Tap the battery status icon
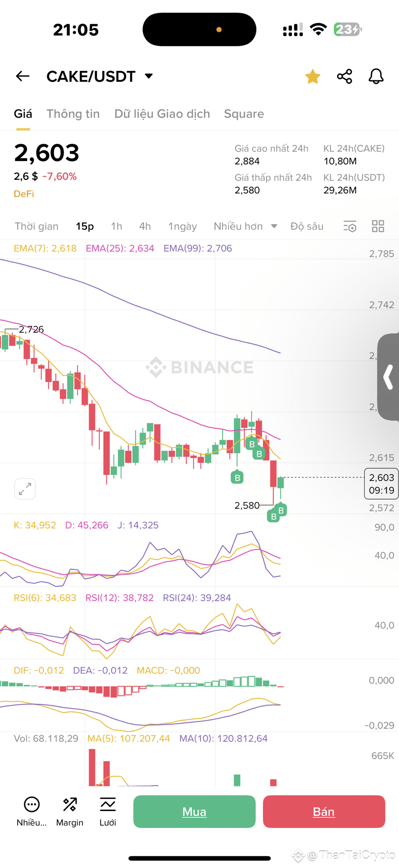399x868 pixels. [348, 29]
